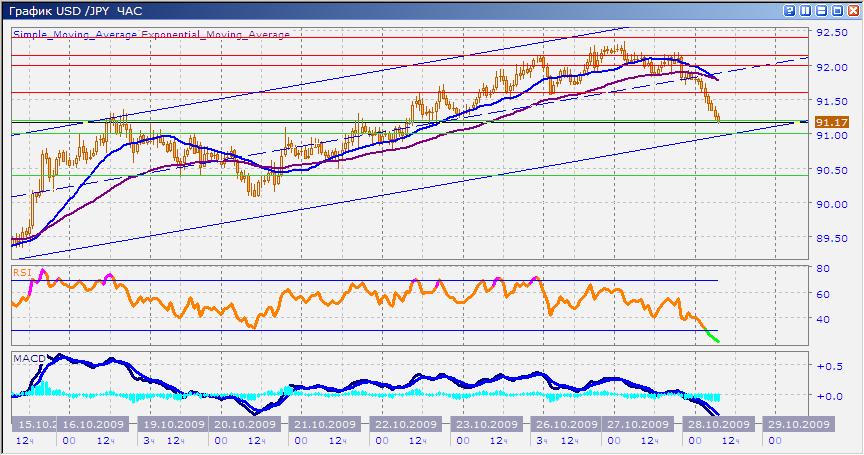Viewport: 864px width, 455px height.
Task: Select the Exponential_Moving_Average indicator label
Action: [x=215, y=34]
